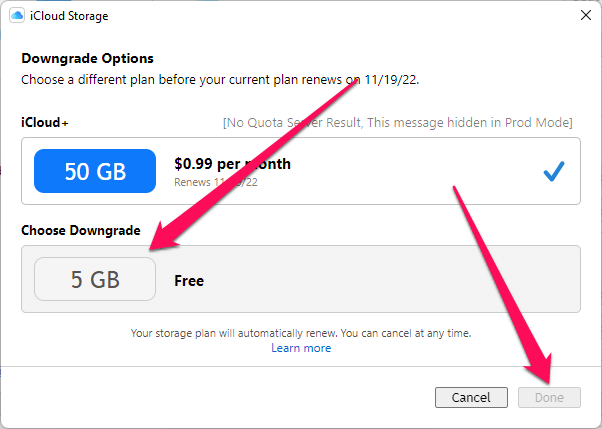Click the Done button
The image size is (602, 429).
pyautogui.click(x=549, y=397)
